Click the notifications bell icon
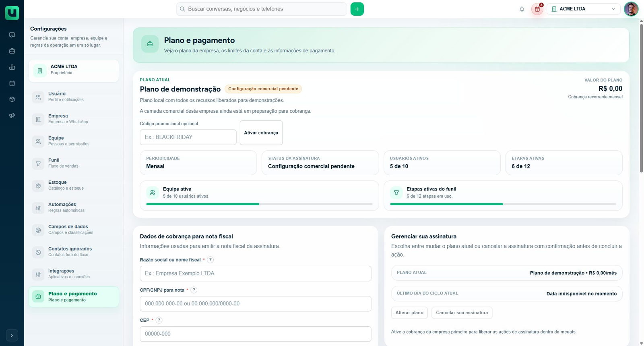 [x=522, y=9]
